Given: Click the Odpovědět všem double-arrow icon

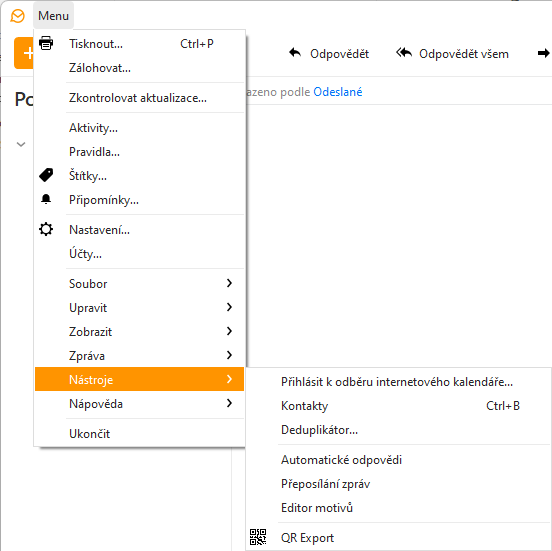Looking at the screenshot, I should [404, 53].
